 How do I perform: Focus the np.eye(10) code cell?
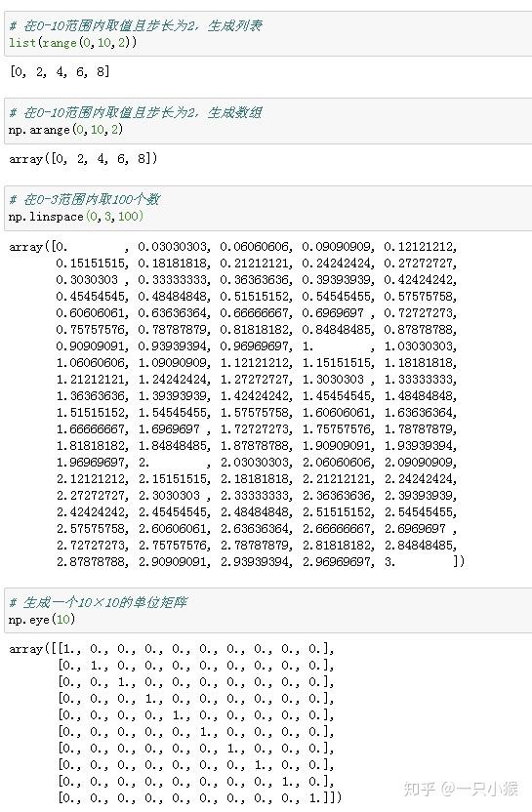[x=268, y=611]
